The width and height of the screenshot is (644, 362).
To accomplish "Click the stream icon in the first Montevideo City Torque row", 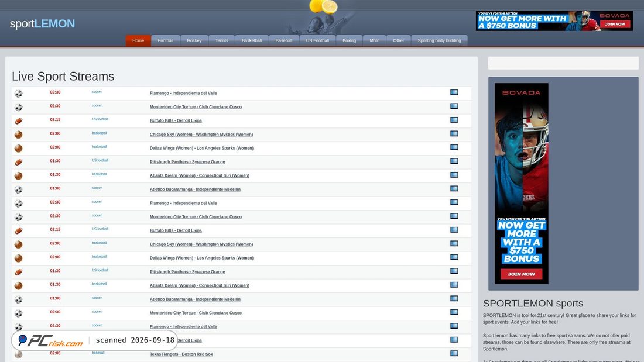I will (x=454, y=106).
